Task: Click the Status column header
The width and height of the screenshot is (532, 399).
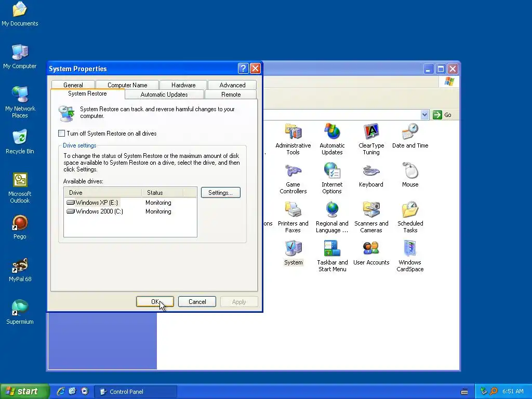Action: click(162, 192)
